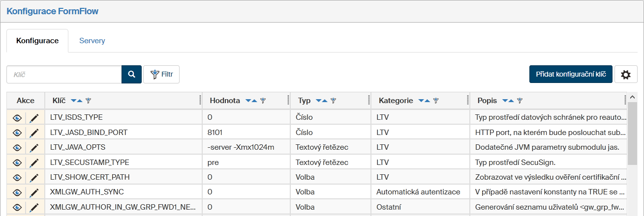644x216 pixels.
Task: Click pencil icon for LTV_JAVA_OPTS
Action: (34, 147)
